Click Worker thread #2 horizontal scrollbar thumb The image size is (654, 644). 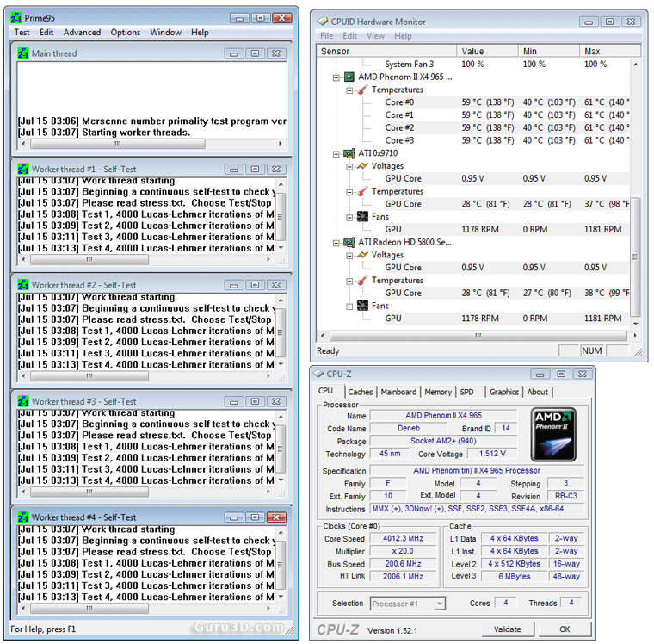coord(89,376)
